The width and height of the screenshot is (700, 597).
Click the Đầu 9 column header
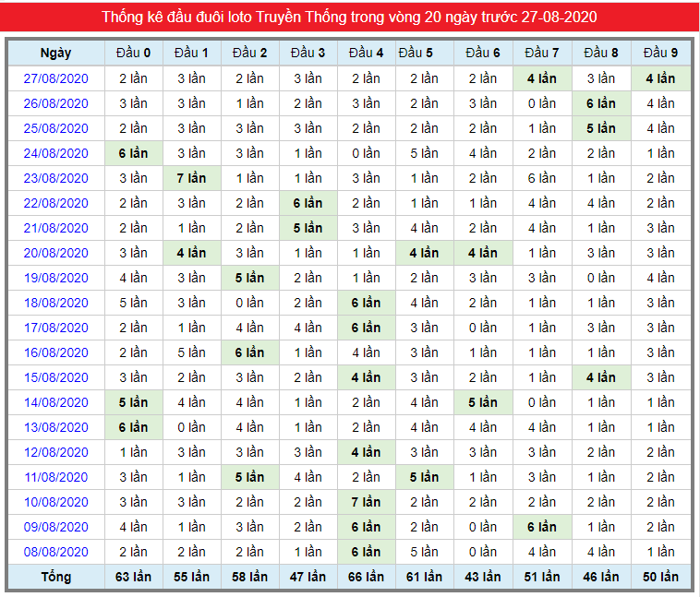pos(660,54)
